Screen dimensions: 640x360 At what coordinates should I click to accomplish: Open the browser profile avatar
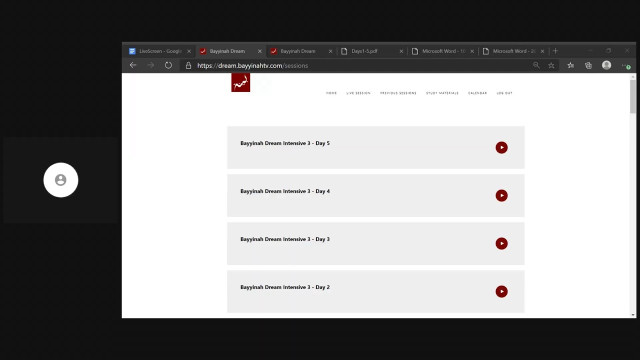coord(607,65)
